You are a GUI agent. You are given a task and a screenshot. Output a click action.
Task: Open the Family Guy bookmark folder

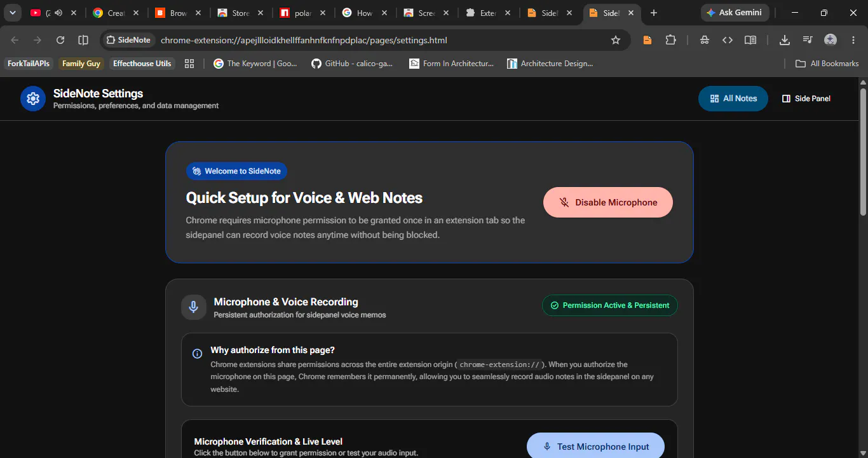81,64
